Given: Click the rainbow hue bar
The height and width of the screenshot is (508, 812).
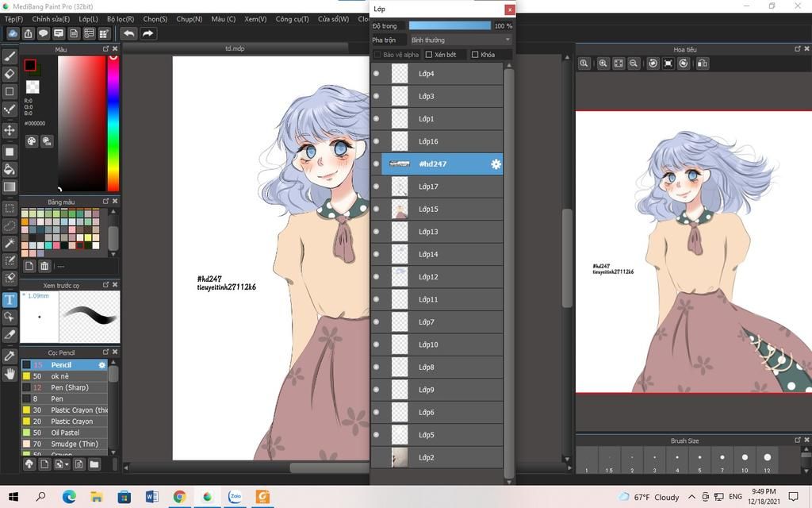Looking at the screenshot, I should tap(113, 123).
